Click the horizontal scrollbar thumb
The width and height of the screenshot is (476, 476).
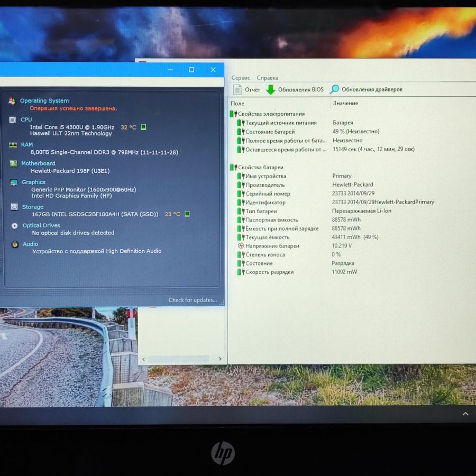[x=179, y=359]
